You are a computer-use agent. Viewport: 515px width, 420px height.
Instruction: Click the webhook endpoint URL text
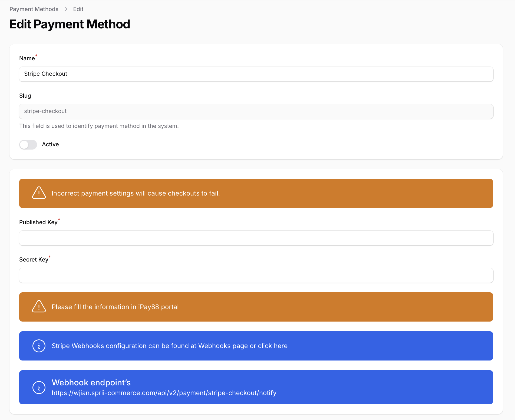point(164,393)
